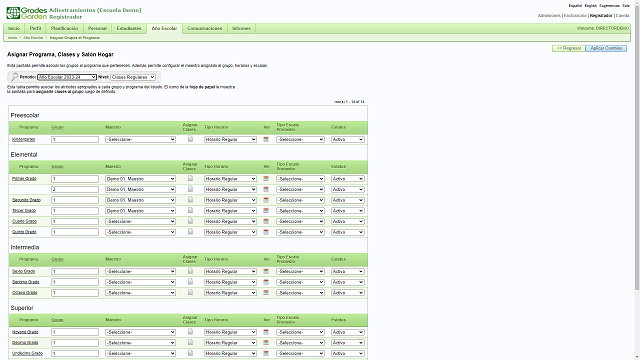Open assign classes icon for Octavo Grado
This screenshot has width=640, height=360.
coord(190,292)
